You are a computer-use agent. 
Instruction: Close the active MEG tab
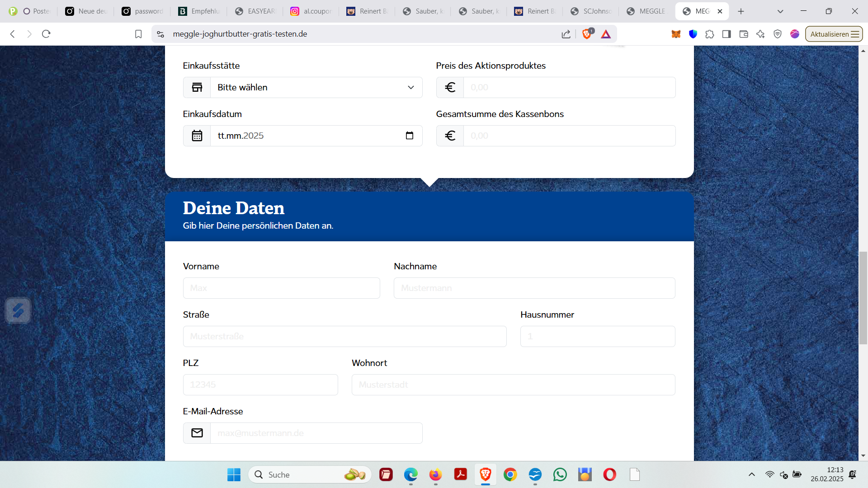(x=720, y=11)
